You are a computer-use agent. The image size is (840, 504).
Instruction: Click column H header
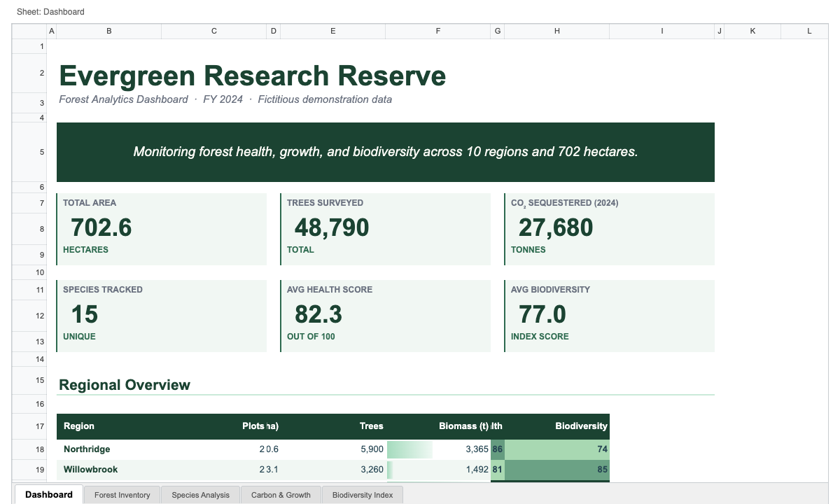click(556, 31)
